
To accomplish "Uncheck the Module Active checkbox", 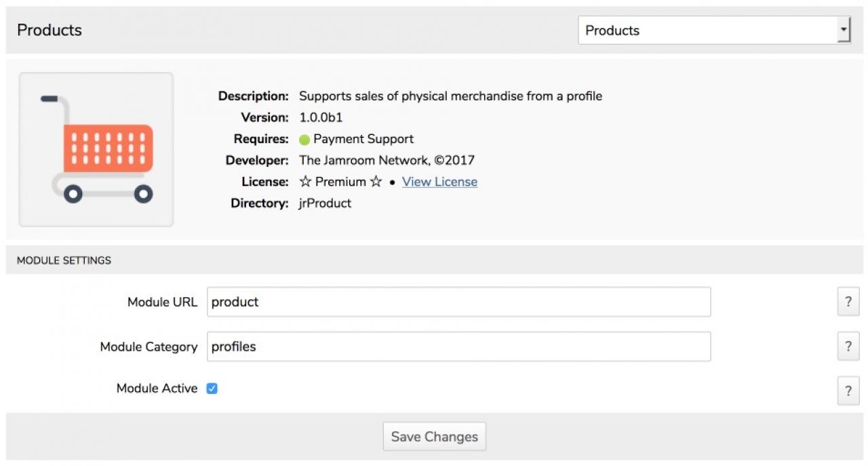I will pyautogui.click(x=212, y=389).
